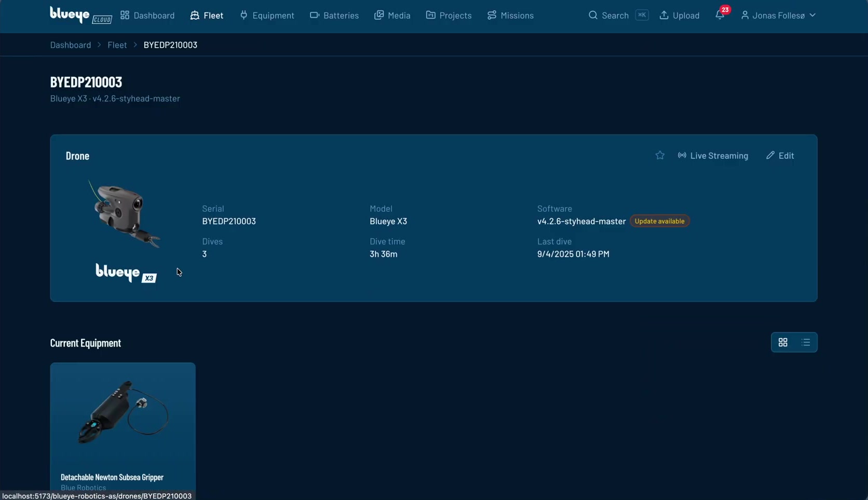Open the Projects section
Image resolution: width=868 pixels, height=500 pixels.
pos(449,16)
